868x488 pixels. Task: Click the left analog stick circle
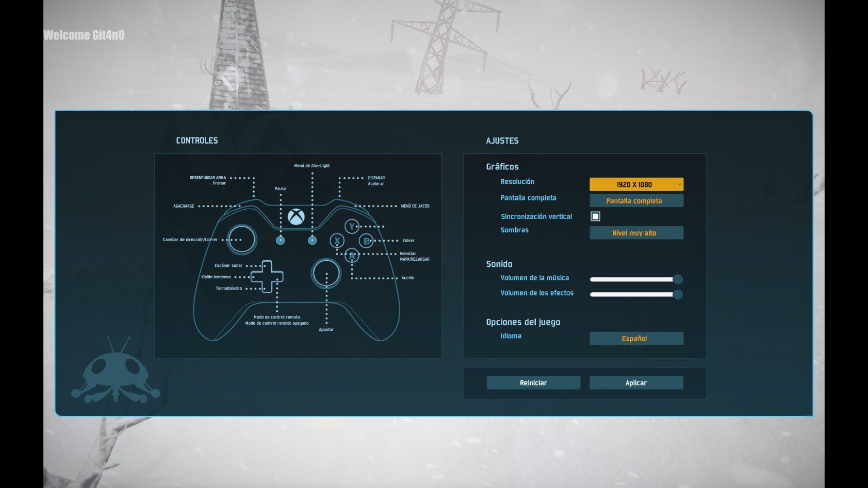pyautogui.click(x=241, y=239)
